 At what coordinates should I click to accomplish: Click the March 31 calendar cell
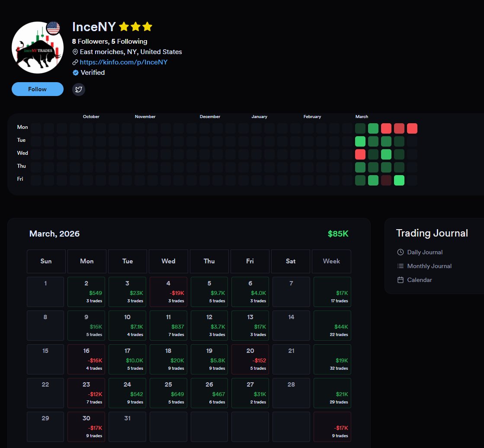(x=127, y=427)
